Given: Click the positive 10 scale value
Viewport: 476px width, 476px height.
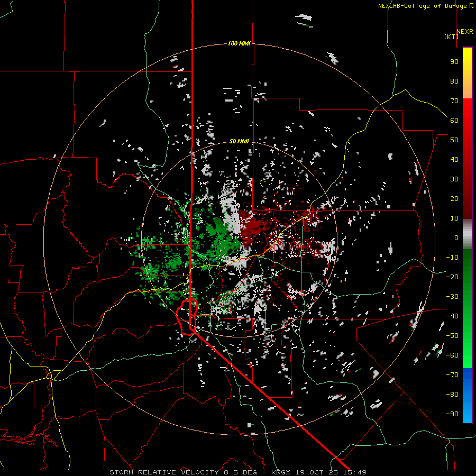Looking at the screenshot, I should pyautogui.click(x=454, y=218).
